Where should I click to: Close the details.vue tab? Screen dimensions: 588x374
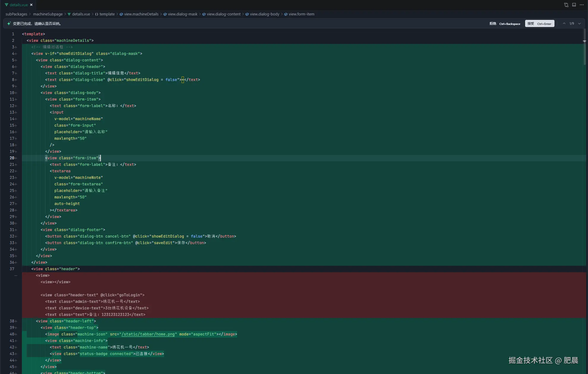coord(31,5)
